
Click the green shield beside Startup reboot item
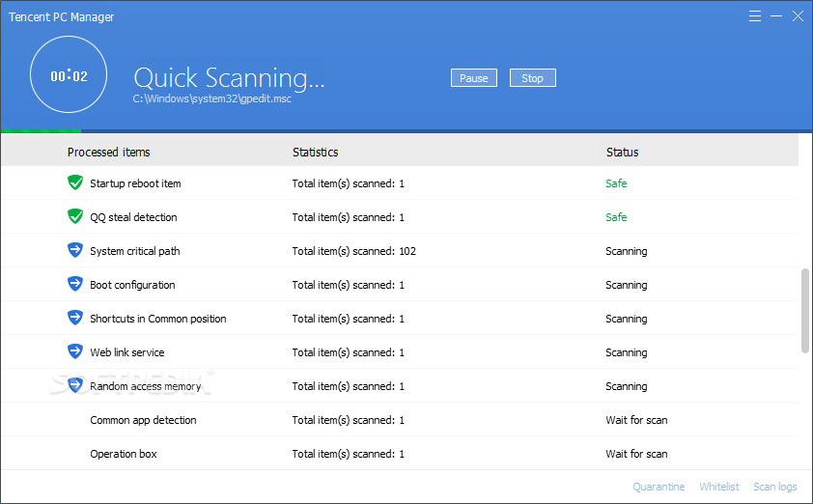point(75,182)
